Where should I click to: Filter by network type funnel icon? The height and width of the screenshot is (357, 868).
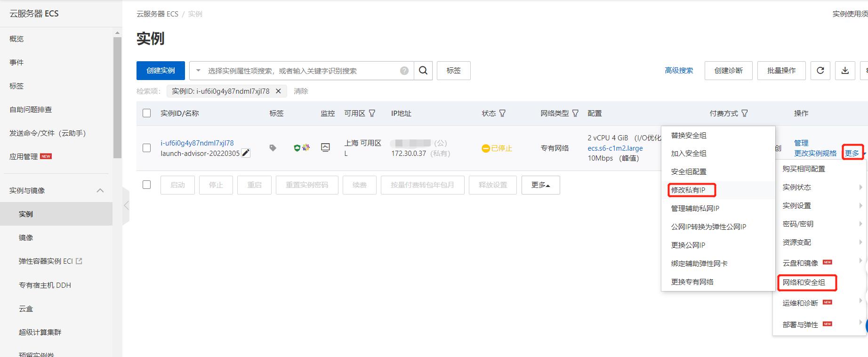click(x=575, y=114)
